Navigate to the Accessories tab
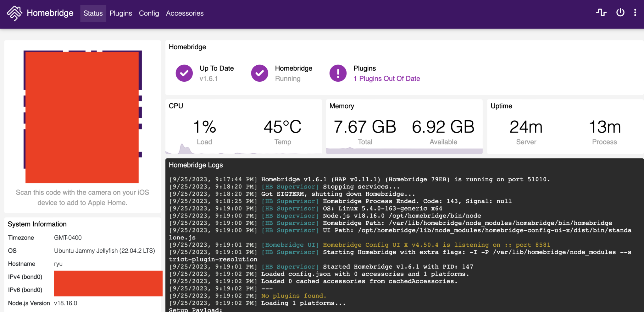 click(x=185, y=13)
